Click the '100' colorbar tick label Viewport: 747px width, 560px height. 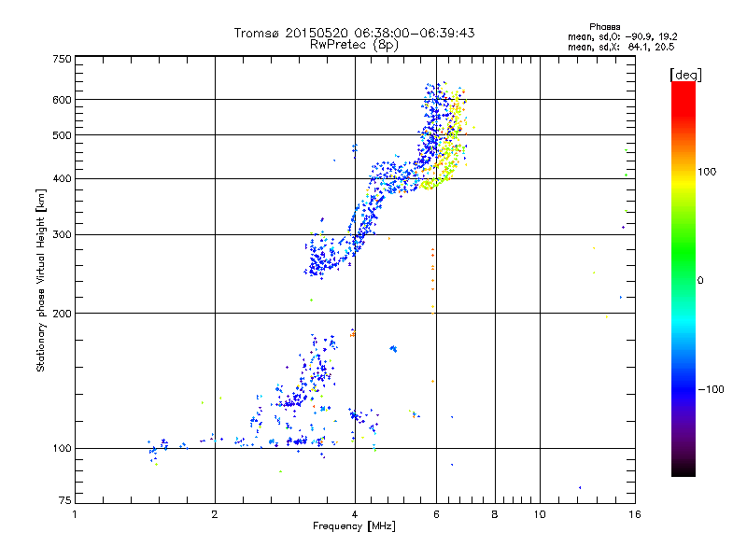tap(707, 172)
